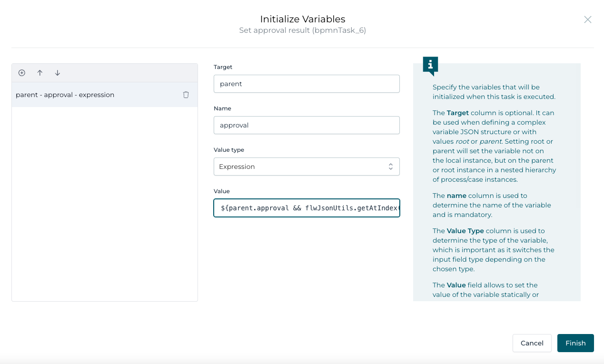This screenshot has width=604, height=364.
Task: Click the Initialize Variables dialog title
Action: click(302, 19)
